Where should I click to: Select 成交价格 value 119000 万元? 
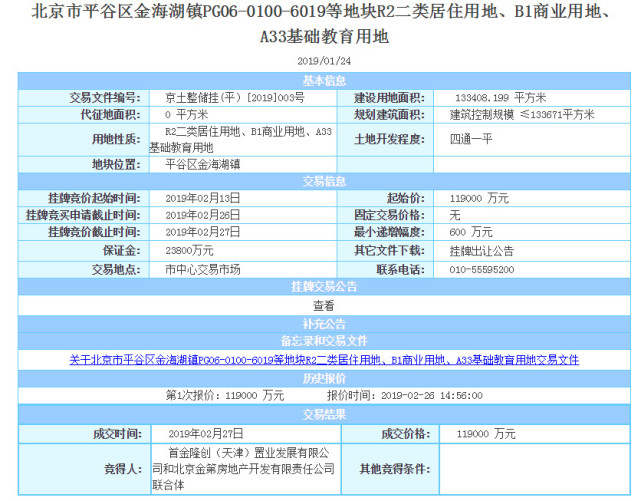pos(486,433)
